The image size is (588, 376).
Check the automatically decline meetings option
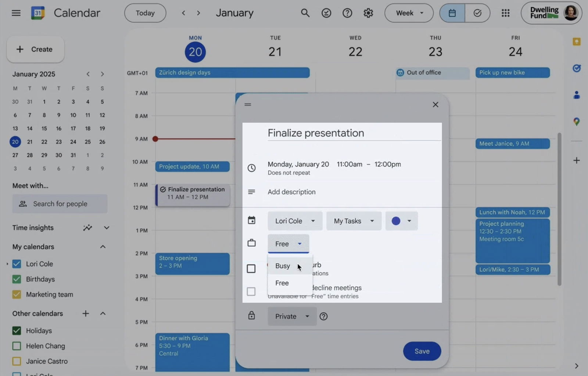tap(251, 291)
